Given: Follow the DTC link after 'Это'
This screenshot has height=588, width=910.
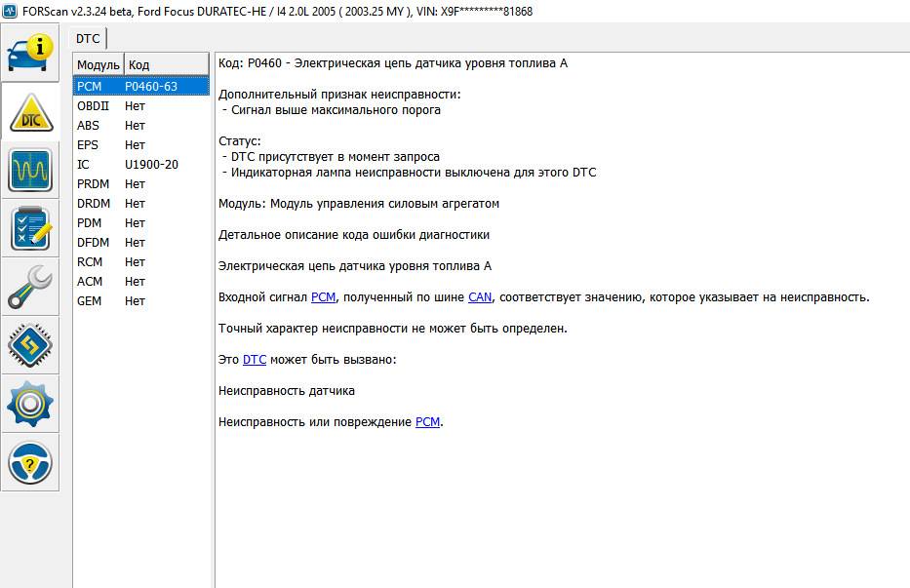Looking at the screenshot, I should coord(255,360).
